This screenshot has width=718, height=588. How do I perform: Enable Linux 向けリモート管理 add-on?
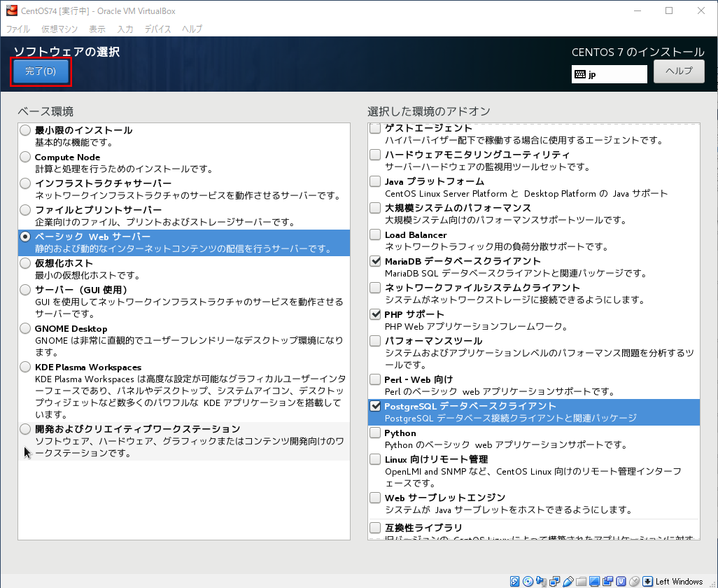pyautogui.click(x=375, y=459)
